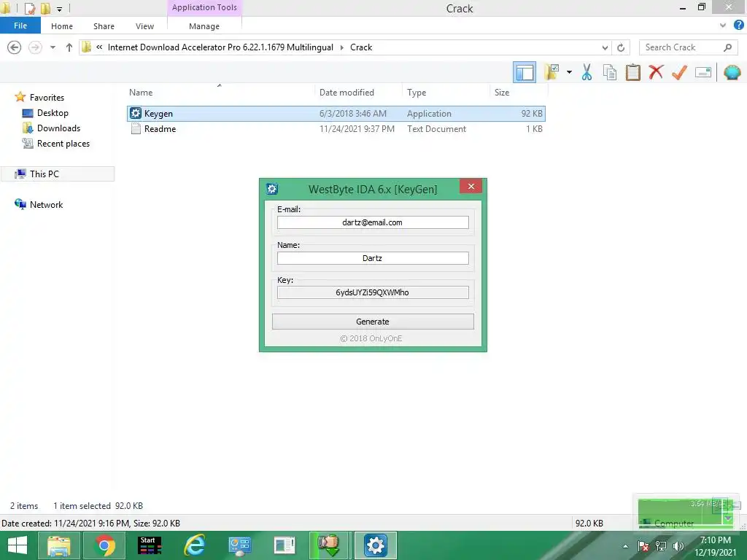Click the Refresh button in address bar
Screen dimensions: 747x560
point(621,47)
